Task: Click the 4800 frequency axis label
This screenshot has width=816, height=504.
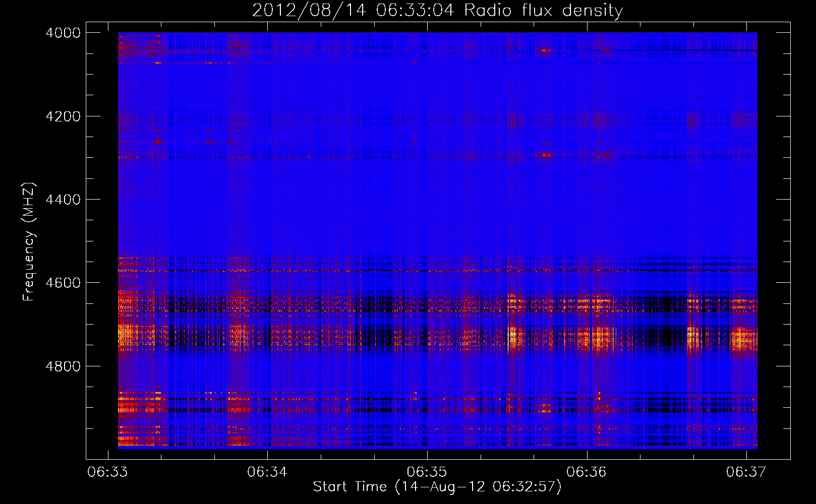Action: tap(63, 366)
